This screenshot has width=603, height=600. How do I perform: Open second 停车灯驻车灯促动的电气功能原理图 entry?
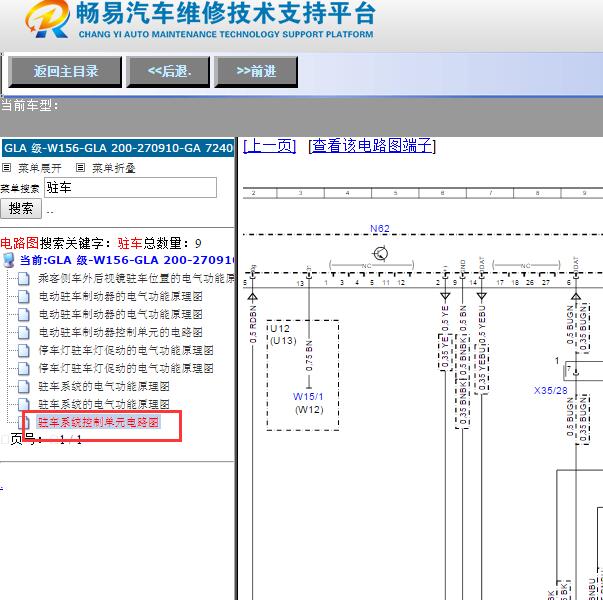126,368
